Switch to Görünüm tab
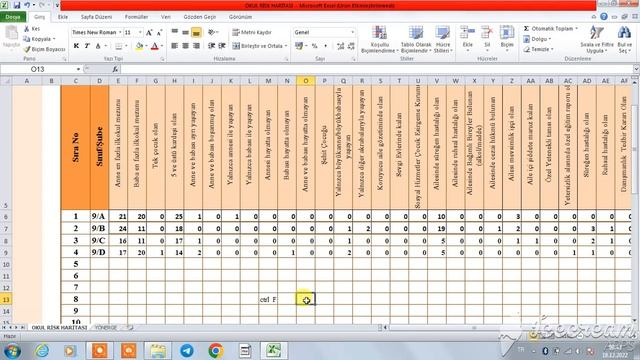Viewport: 640px width, 360px height. pos(240,17)
